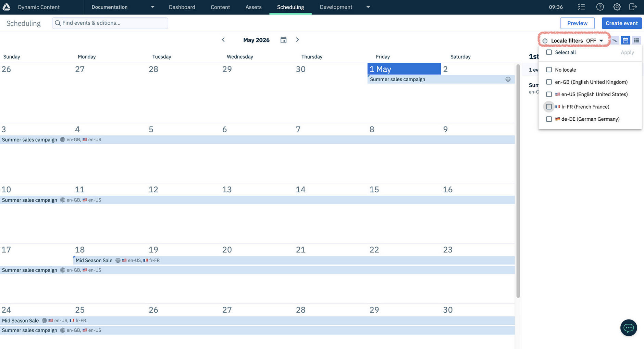Check the de-DE (German Germany) checkbox
The image size is (644, 349).
tap(549, 119)
